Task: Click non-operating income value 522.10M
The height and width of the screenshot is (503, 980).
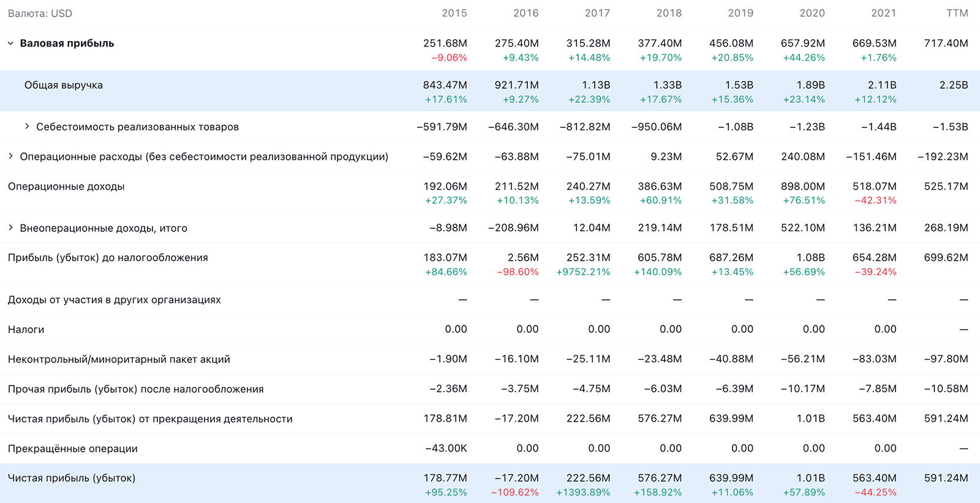Action: click(803, 228)
